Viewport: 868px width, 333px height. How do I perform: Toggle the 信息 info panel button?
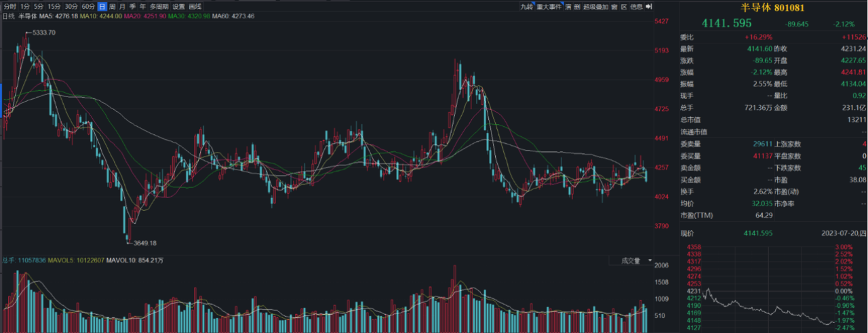636,7
